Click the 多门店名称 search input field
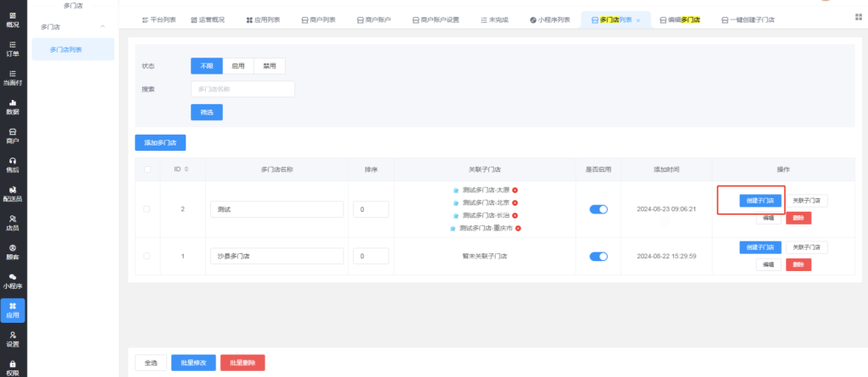The height and width of the screenshot is (377, 868). click(x=242, y=89)
